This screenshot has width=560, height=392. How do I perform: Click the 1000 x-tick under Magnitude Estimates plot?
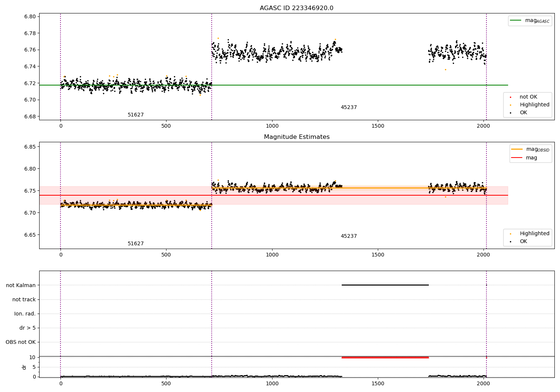272,255
